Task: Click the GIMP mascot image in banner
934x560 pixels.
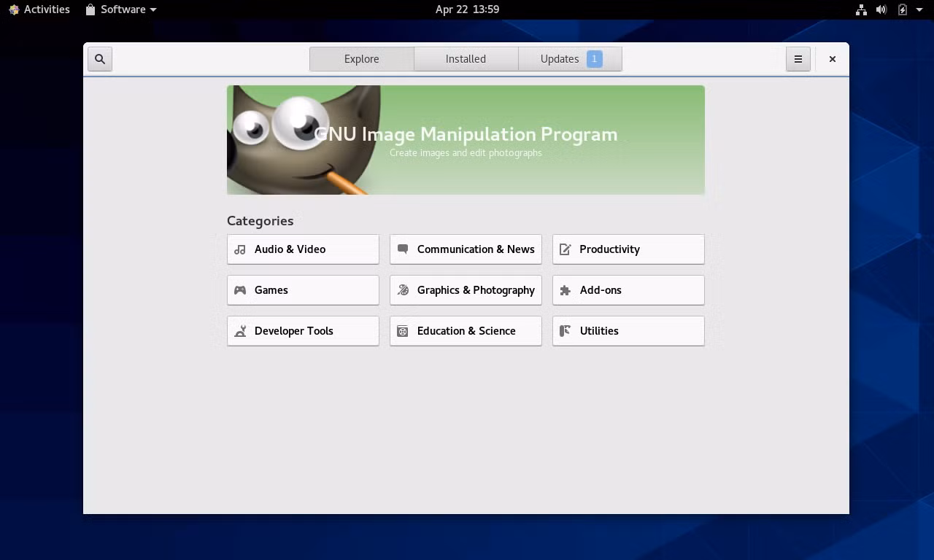Action: pos(303,140)
